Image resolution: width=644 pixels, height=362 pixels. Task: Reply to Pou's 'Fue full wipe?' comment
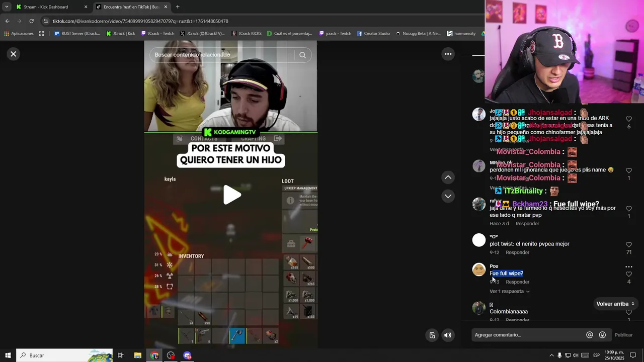(517, 282)
